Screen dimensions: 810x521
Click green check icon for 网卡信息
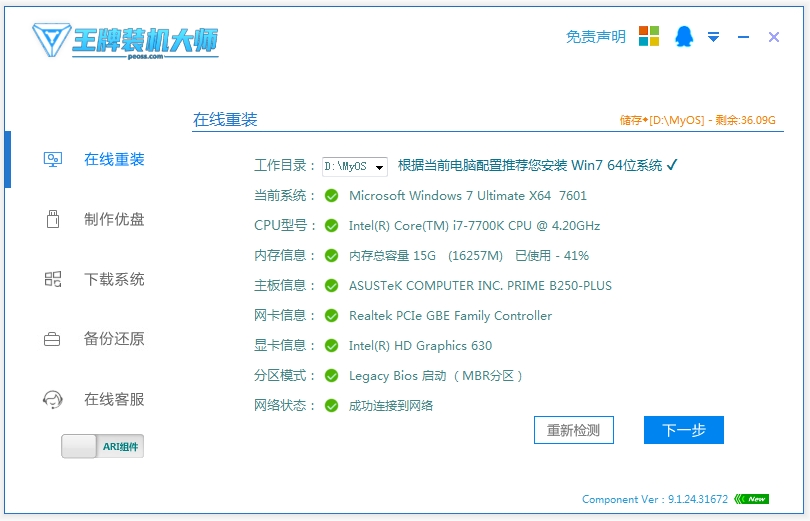tap(332, 315)
